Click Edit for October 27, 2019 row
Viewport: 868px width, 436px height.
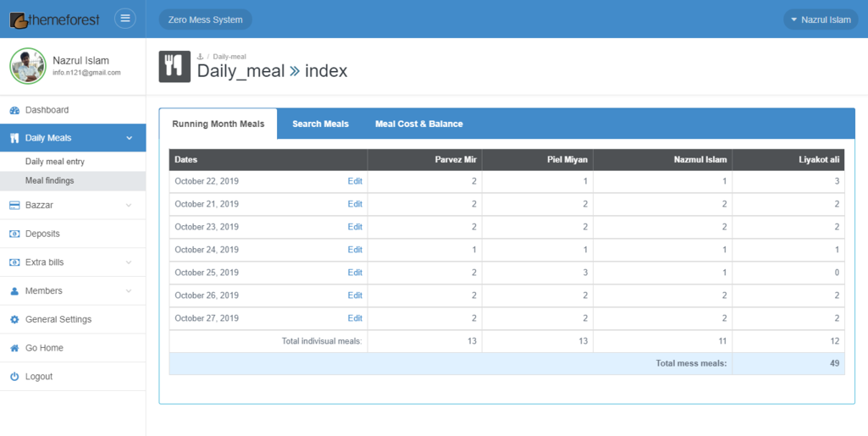pos(355,318)
